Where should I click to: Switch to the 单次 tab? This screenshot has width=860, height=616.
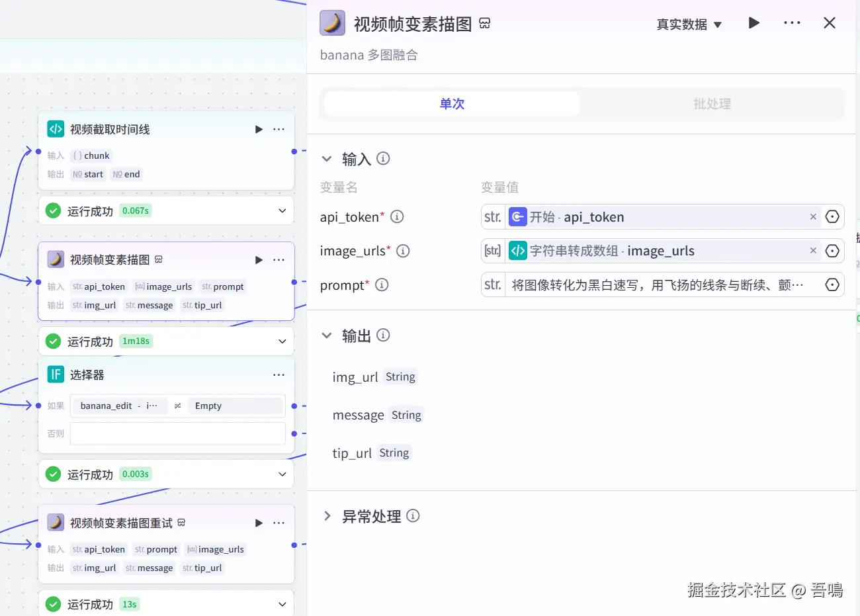[x=452, y=104]
